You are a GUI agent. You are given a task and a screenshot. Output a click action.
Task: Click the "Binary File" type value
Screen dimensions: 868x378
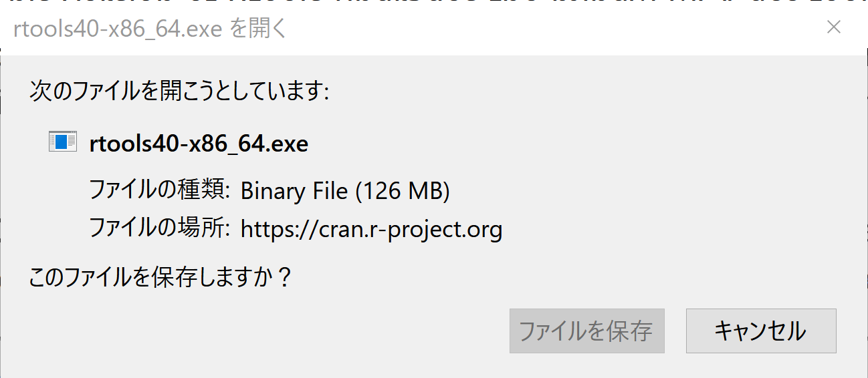pyautogui.click(x=294, y=191)
